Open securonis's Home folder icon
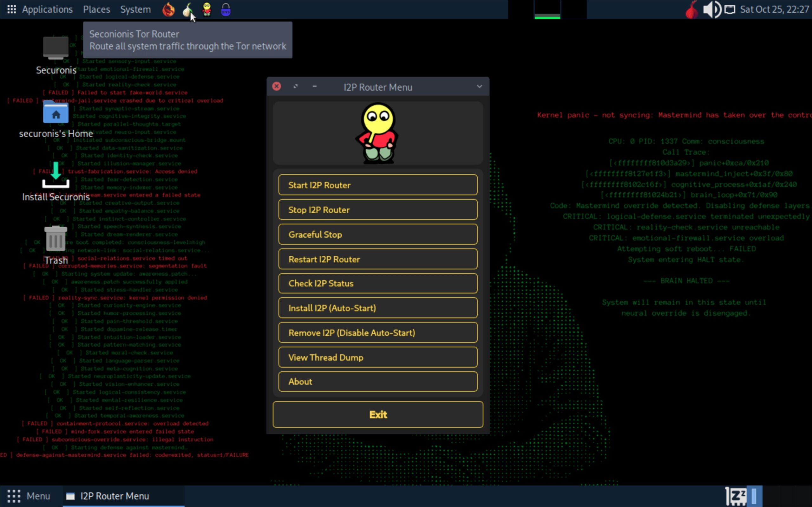 tap(56, 113)
